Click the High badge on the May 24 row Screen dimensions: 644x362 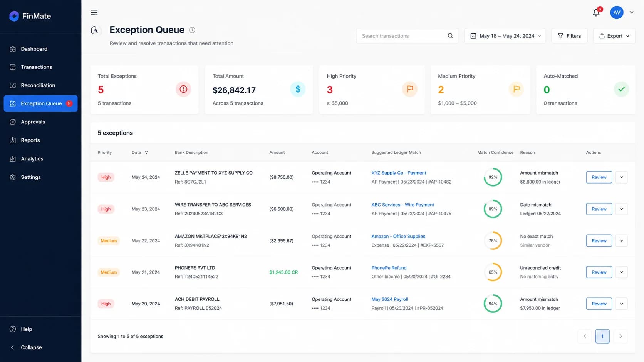(106, 177)
